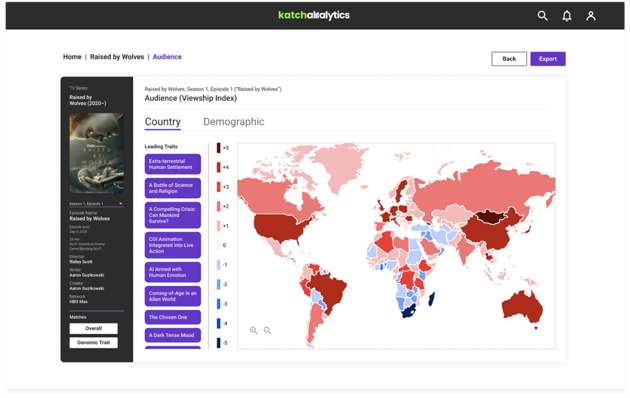Click the +5 dark red legend swatch
630x398 pixels.
point(219,147)
